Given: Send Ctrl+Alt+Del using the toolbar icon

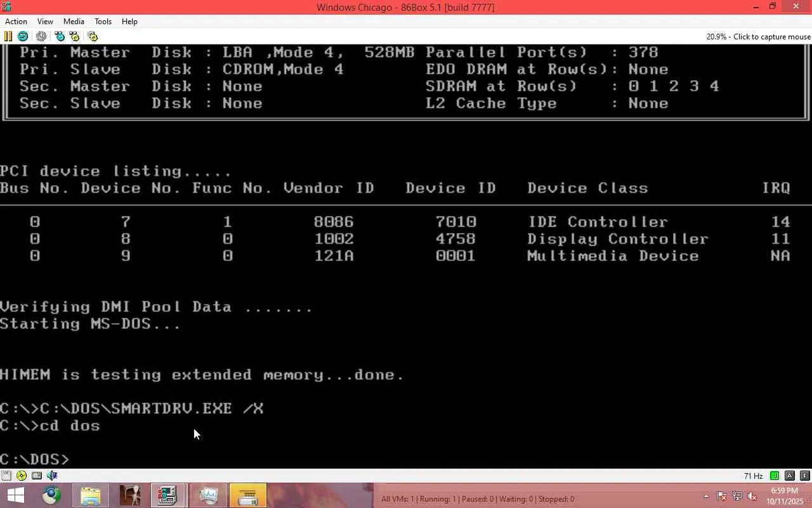Looking at the screenshot, I should tap(60, 36).
